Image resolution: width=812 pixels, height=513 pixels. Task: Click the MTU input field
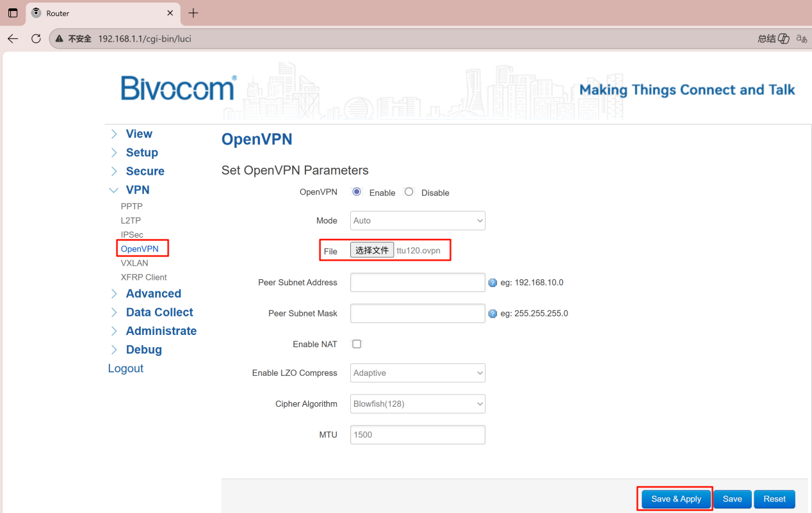click(418, 435)
